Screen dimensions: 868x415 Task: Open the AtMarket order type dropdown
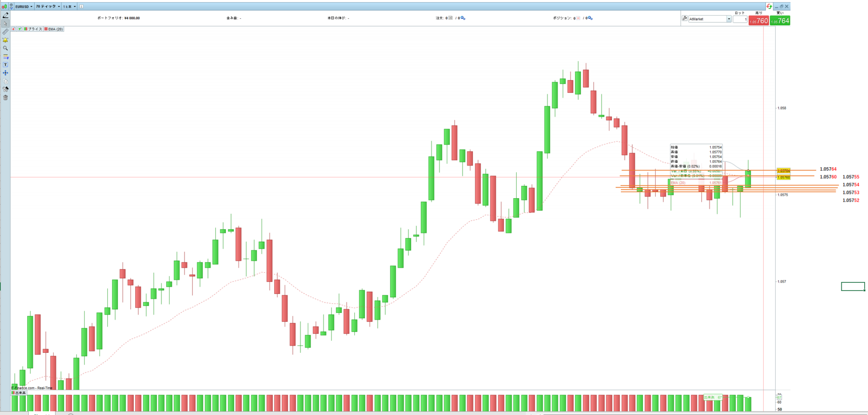pyautogui.click(x=709, y=19)
